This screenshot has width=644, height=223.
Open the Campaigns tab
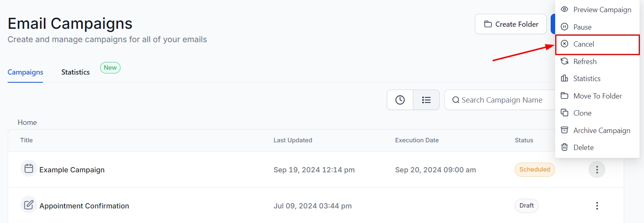[26, 72]
